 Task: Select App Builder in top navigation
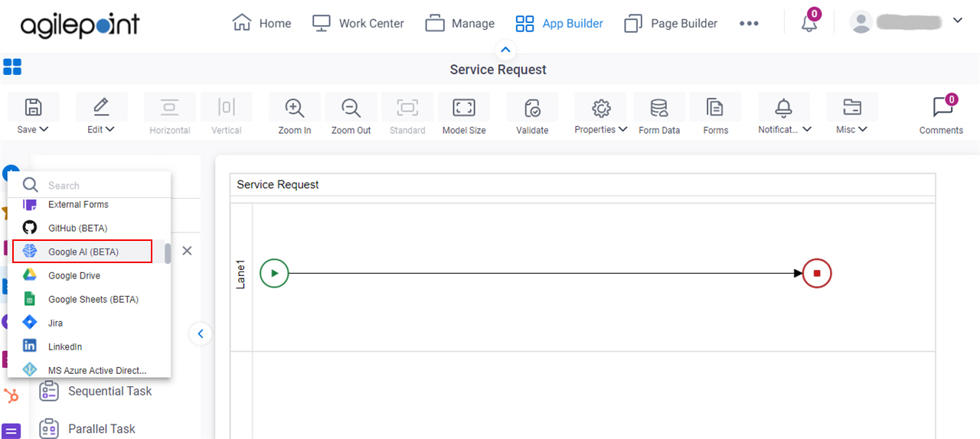(x=559, y=23)
